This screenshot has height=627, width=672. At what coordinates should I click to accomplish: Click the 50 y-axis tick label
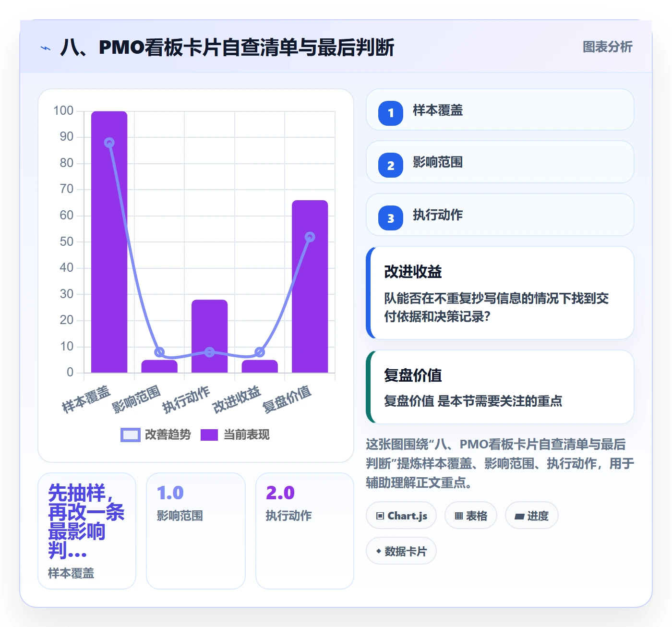[67, 241]
